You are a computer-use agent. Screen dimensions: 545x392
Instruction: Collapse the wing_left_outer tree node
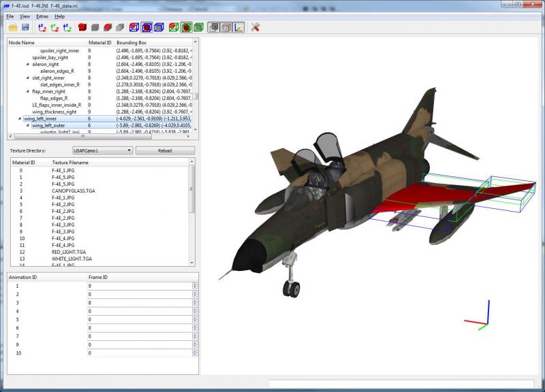pos(28,125)
